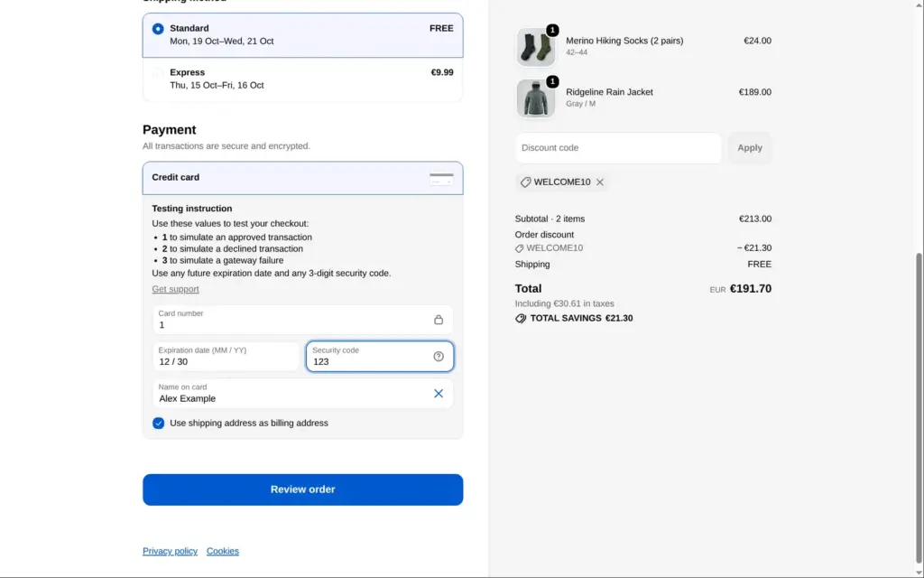Open the Cookies link
Image resolution: width=924 pixels, height=578 pixels.
[223, 551]
